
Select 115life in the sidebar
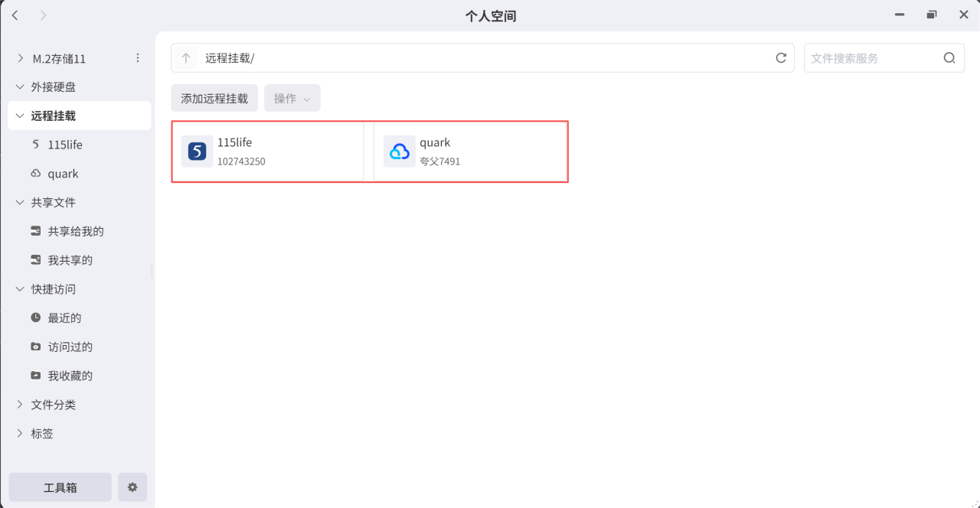[x=65, y=145]
